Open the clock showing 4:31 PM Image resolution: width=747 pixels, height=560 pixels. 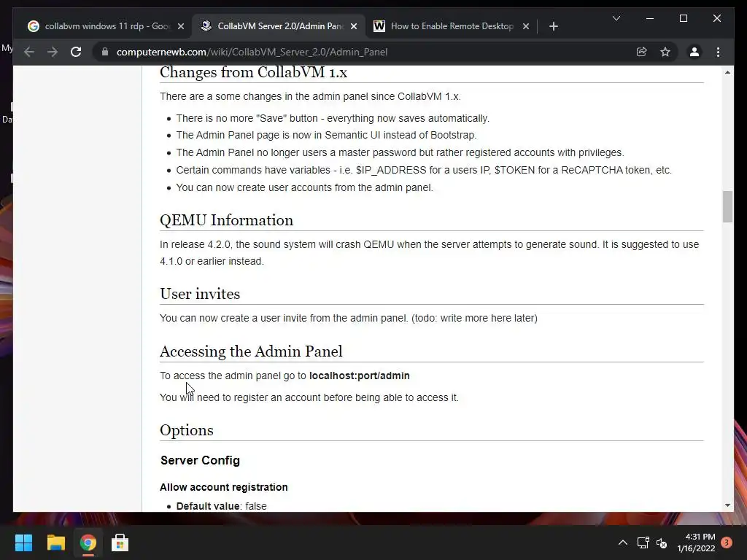click(x=696, y=542)
